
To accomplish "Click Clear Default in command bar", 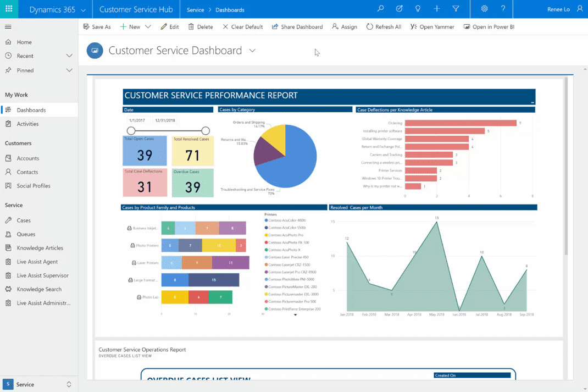I will tap(243, 26).
